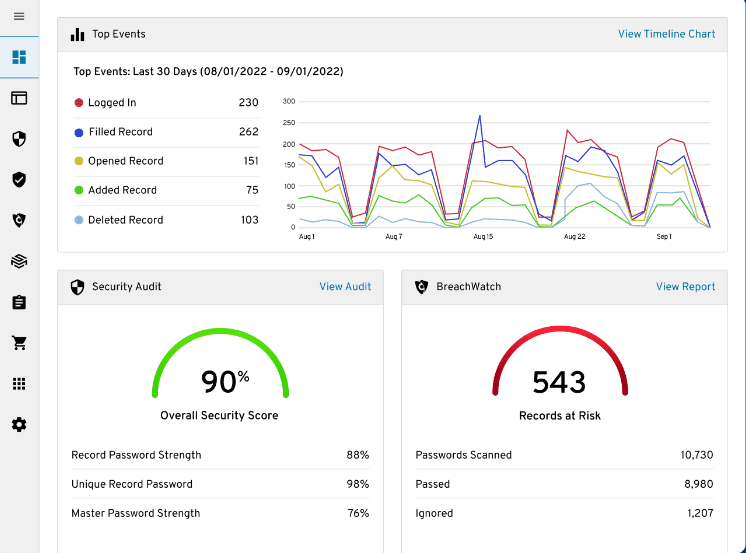Open the hamburger menu icon

coord(19,17)
